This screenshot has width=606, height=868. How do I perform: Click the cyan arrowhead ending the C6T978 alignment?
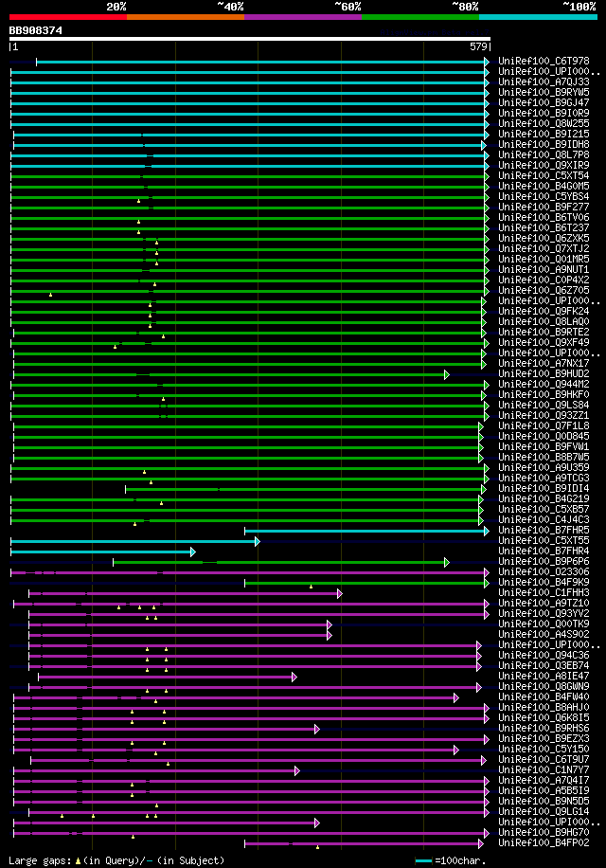pyautogui.click(x=487, y=62)
